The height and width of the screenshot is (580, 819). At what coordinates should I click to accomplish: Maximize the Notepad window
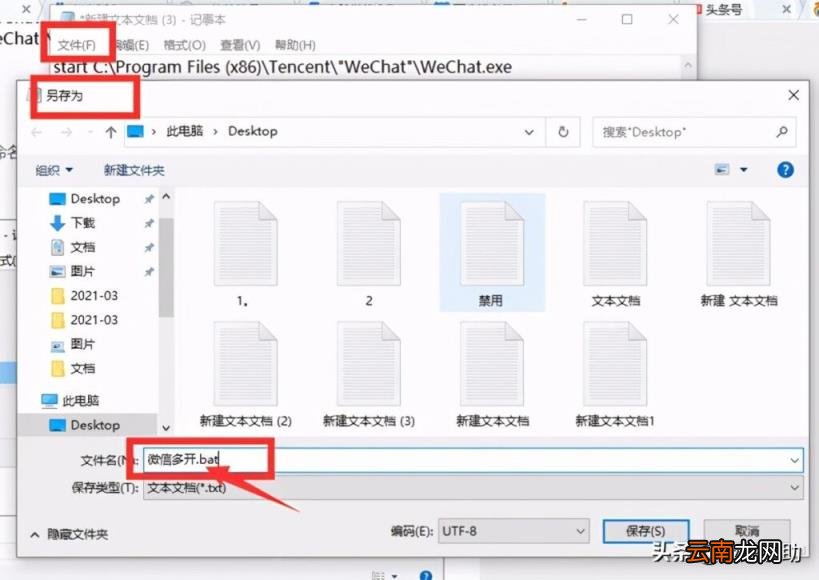627,19
